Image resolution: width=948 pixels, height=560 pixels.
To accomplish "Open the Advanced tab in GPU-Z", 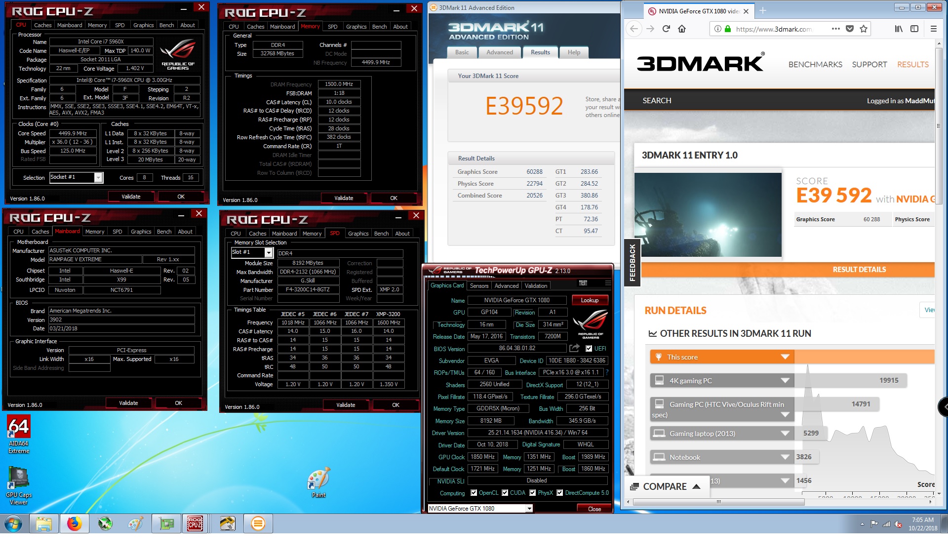I will click(x=506, y=286).
